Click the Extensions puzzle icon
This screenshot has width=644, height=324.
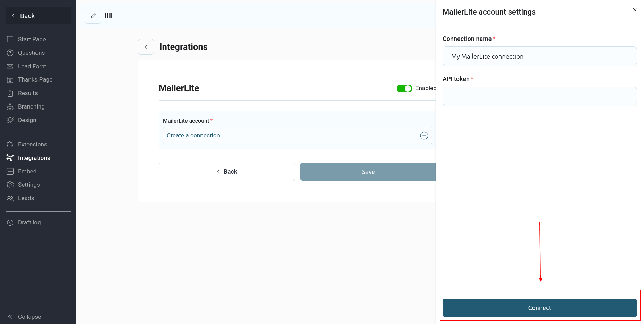[x=10, y=145]
